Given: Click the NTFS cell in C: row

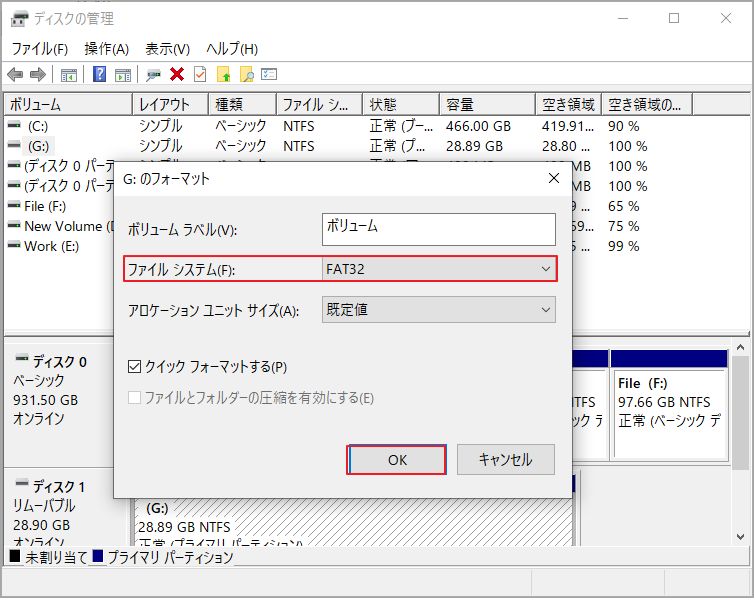Looking at the screenshot, I should coord(299,126).
